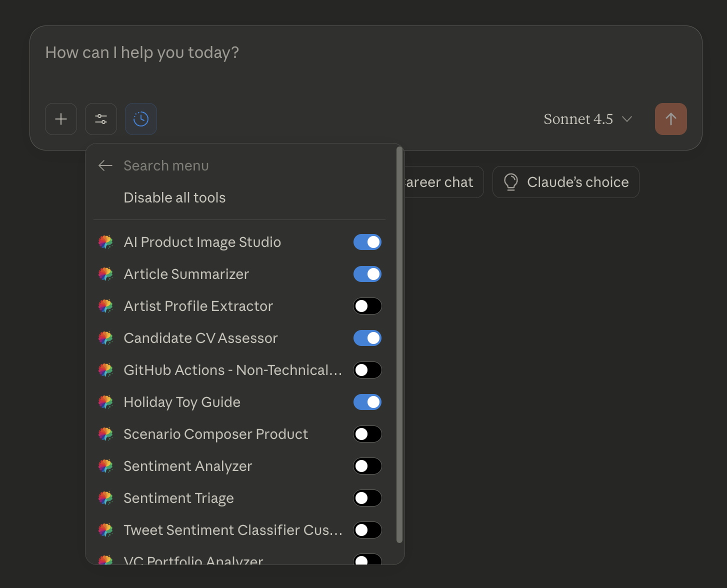
Task: Click the back arrow beside Search menu
Action: point(105,165)
